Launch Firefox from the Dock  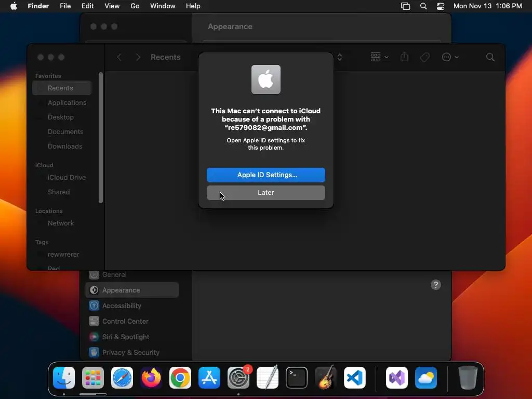point(151,378)
